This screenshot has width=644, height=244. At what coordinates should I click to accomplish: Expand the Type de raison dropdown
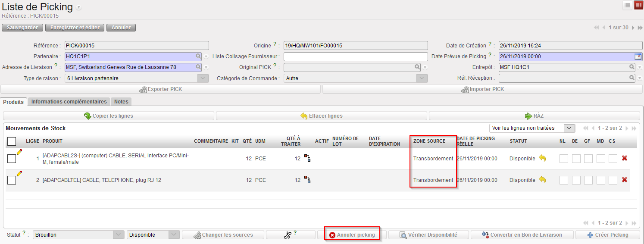202,78
